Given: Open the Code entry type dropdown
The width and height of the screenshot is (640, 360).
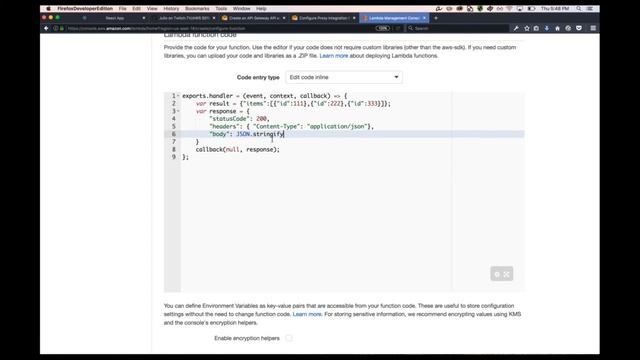Looking at the screenshot, I should point(344,77).
